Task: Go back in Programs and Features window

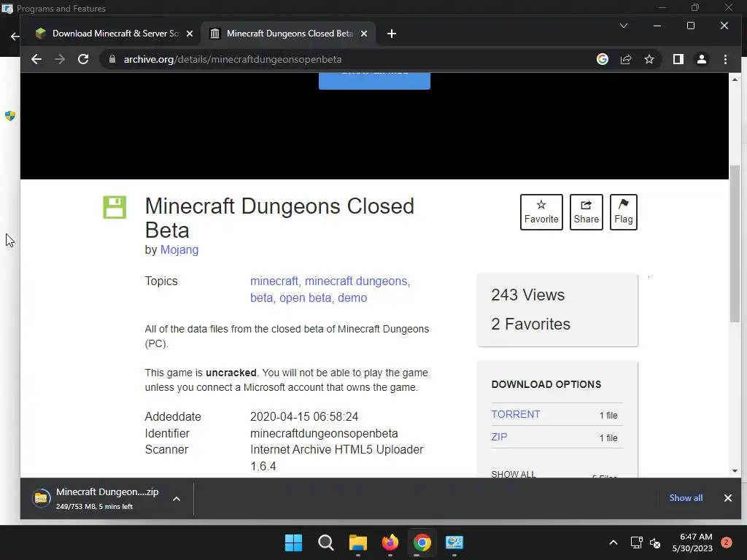Action: pos(15,36)
